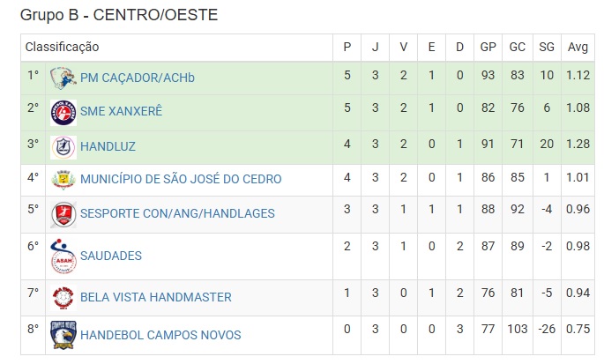Open MUNICÍPIO DE SÃO JOSÉ DO CEDRO link

click(181, 179)
